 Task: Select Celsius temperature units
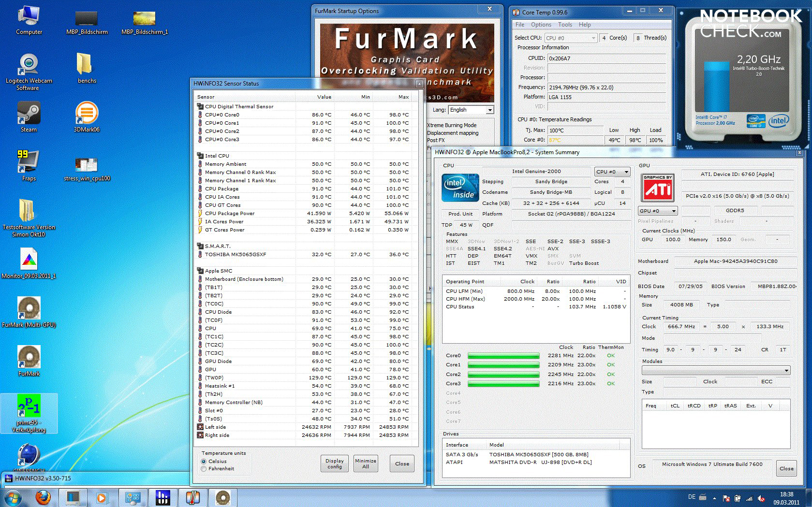[204, 462]
